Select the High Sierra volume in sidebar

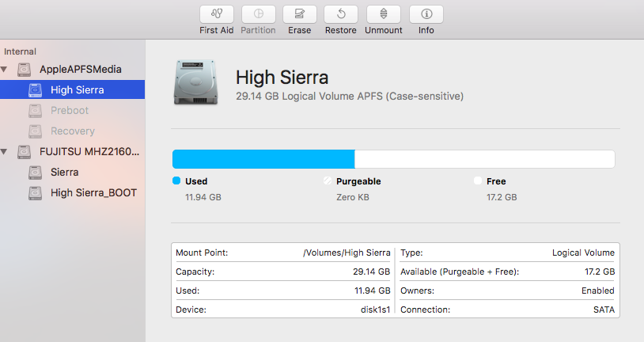click(x=72, y=90)
